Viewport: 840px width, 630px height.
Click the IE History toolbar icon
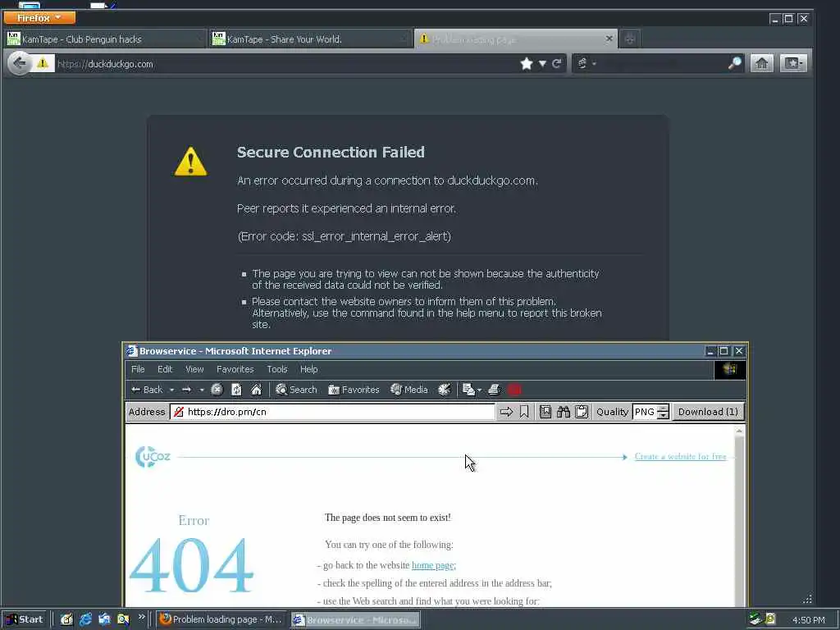point(444,390)
